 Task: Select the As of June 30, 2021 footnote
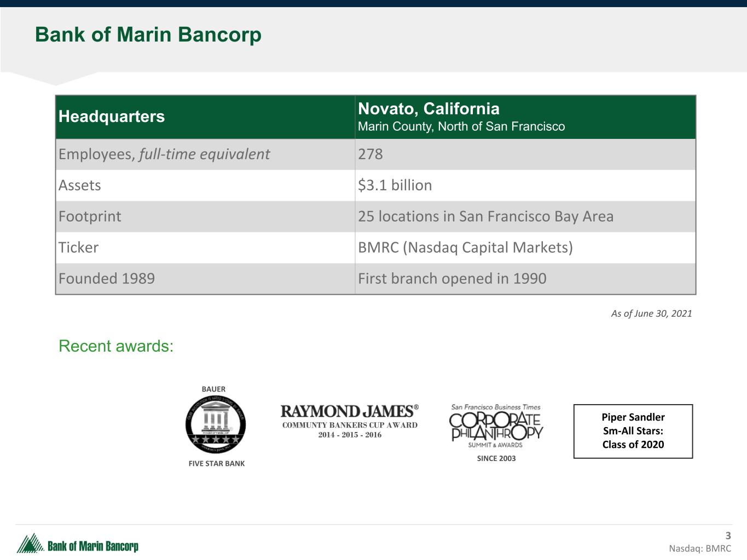pyautogui.click(x=651, y=313)
